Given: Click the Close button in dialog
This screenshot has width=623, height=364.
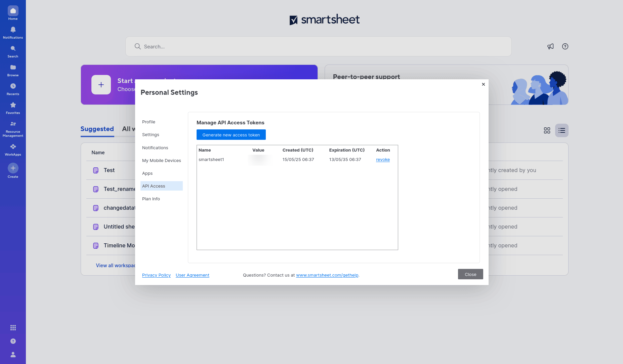Looking at the screenshot, I should click(x=470, y=274).
